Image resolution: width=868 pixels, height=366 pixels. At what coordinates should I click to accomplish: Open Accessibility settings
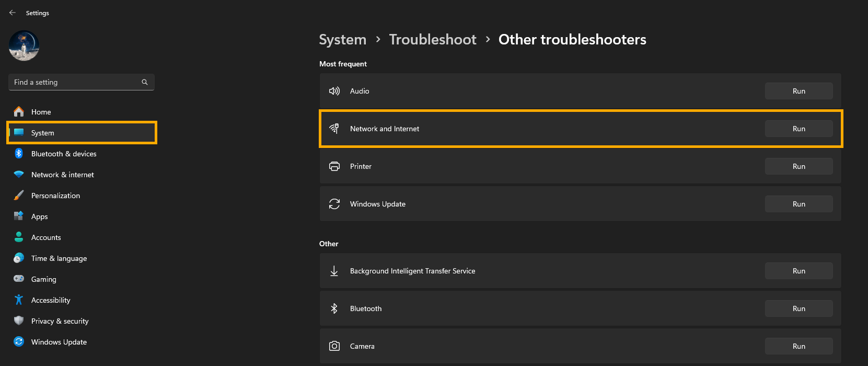82,300
